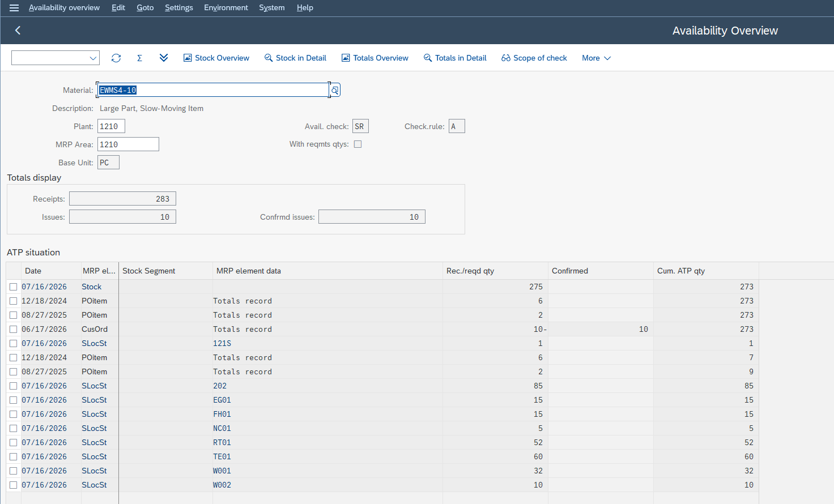
Task: Click the MRP element data column header
Action: (x=327, y=271)
